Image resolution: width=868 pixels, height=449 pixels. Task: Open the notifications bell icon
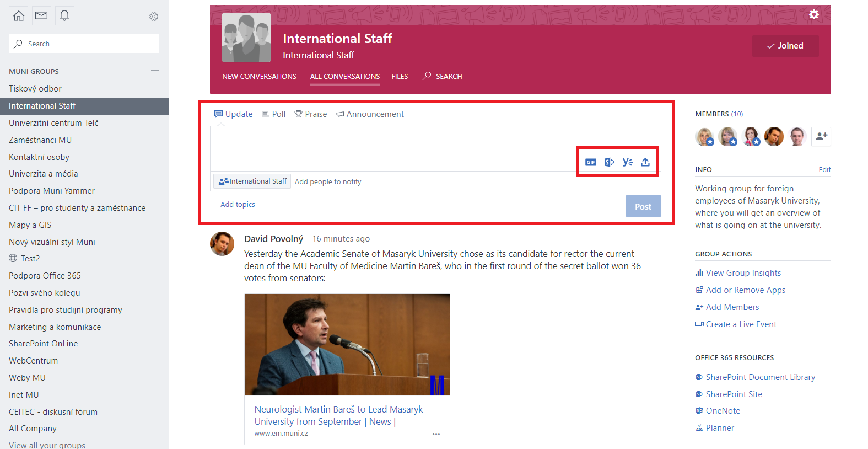click(x=64, y=16)
